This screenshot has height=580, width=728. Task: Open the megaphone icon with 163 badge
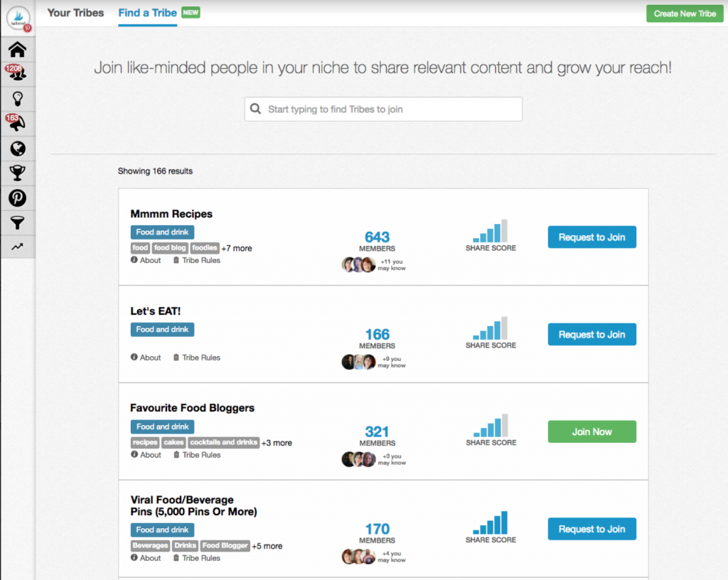18,124
